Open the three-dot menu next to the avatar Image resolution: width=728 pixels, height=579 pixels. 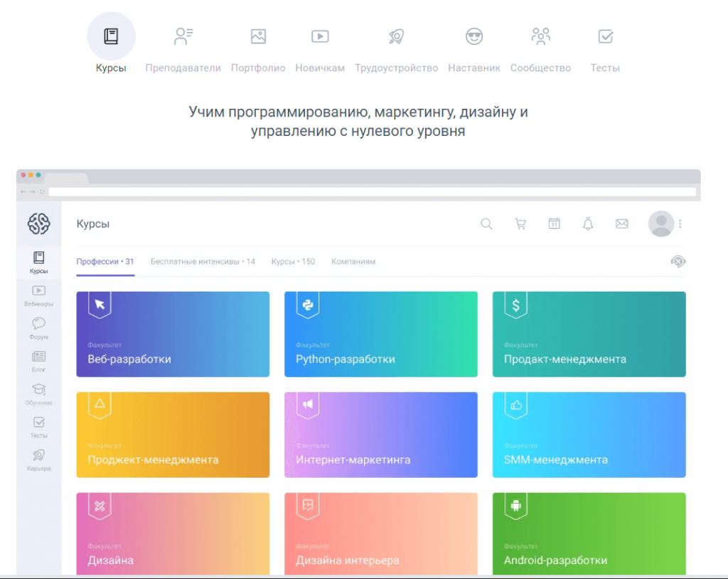(681, 223)
